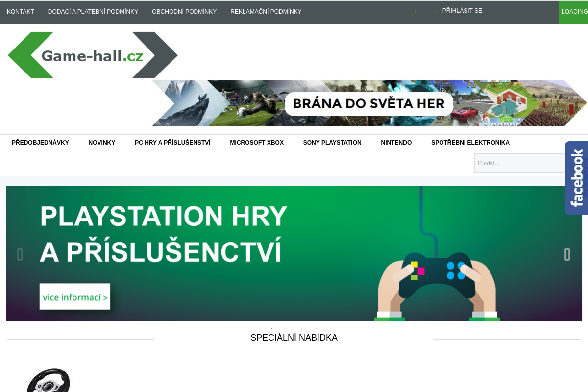This screenshot has width=588, height=392.
Task: Open the Facebook side tab
Action: coord(577,178)
